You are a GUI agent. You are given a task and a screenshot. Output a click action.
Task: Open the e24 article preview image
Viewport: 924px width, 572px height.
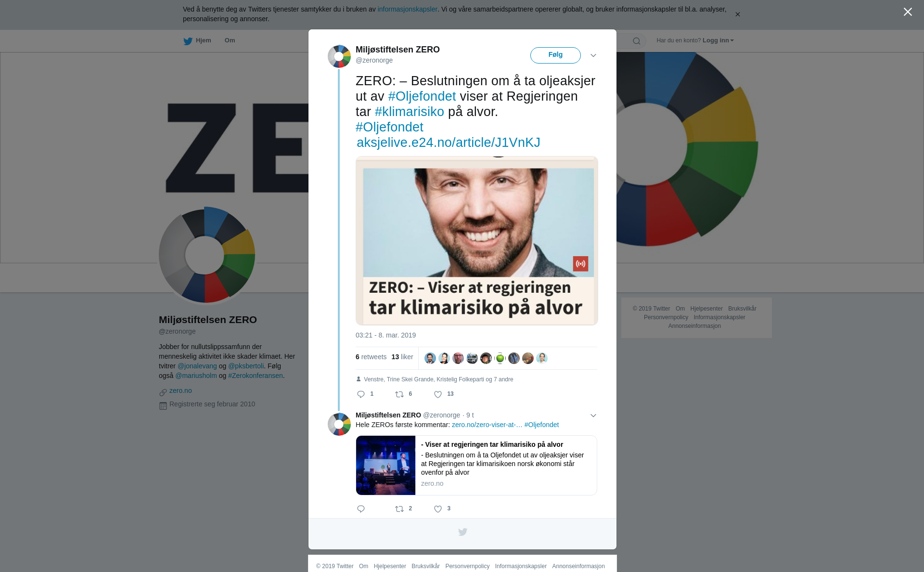pos(477,241)
